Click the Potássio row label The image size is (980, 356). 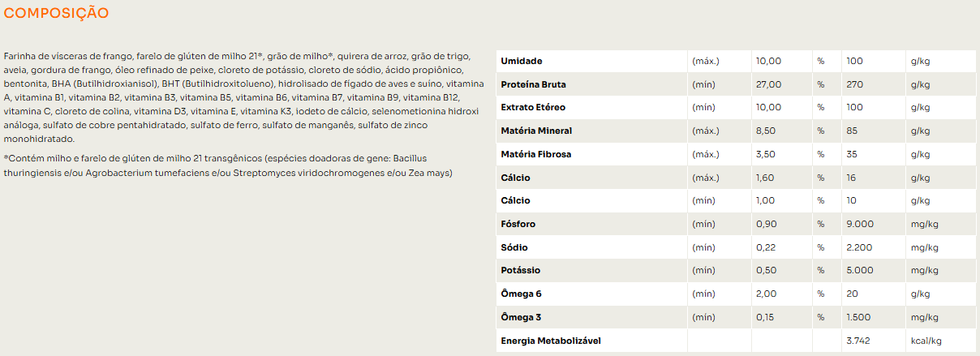tap(521, 270)
